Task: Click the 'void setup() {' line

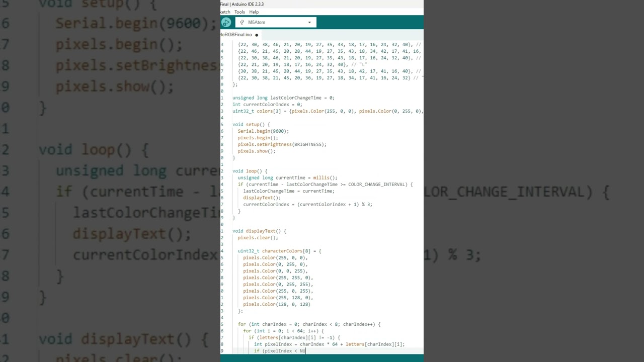Action: coord(251,124)
